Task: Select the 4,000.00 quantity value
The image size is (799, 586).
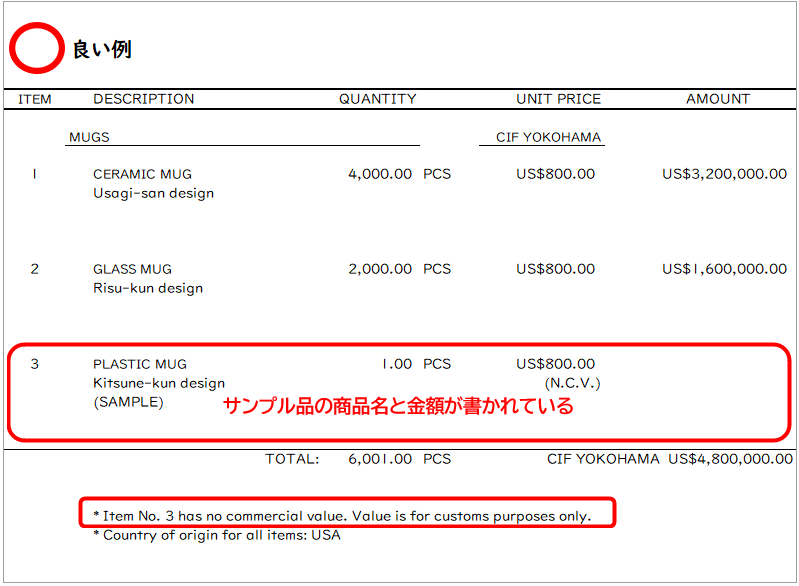Action: click(379, 174)
